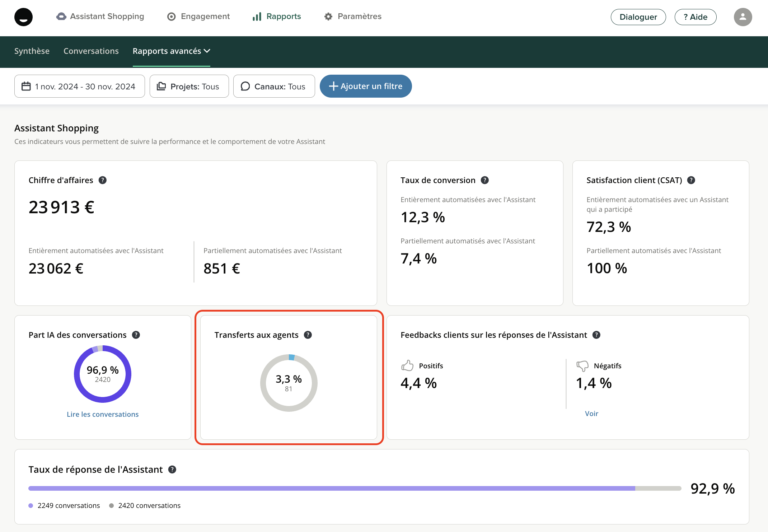Click help icon next to Part IA des conversations
This screenshot has width=768, height=532.
(136, 335)
